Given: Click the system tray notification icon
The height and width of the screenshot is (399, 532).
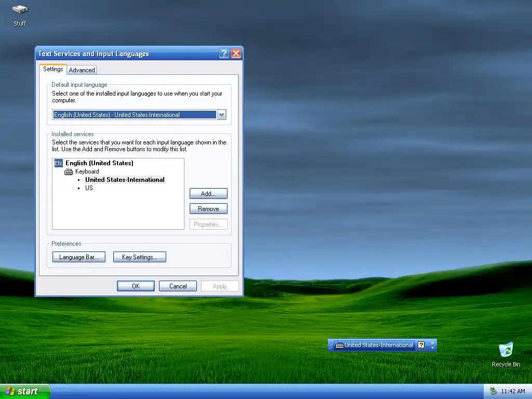Looking at the screenshot, I should [x=493, y=391].
